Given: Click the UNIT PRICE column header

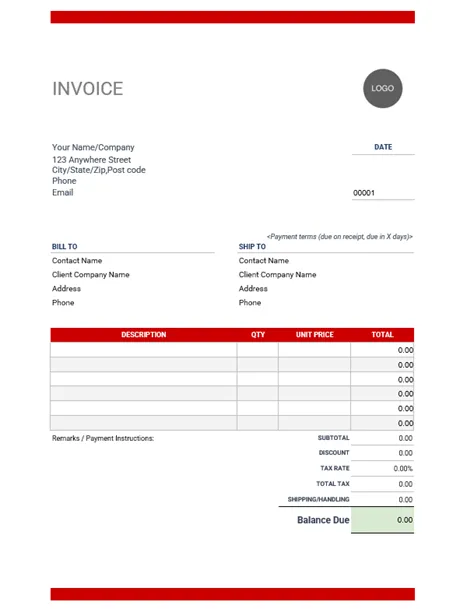Looking at the screenshot, I should click(315, 335).
